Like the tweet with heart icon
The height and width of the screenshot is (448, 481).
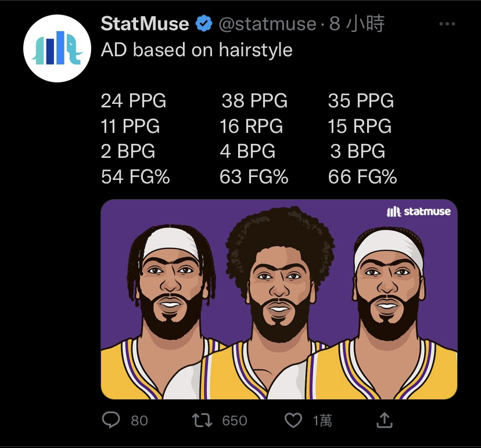293,420
